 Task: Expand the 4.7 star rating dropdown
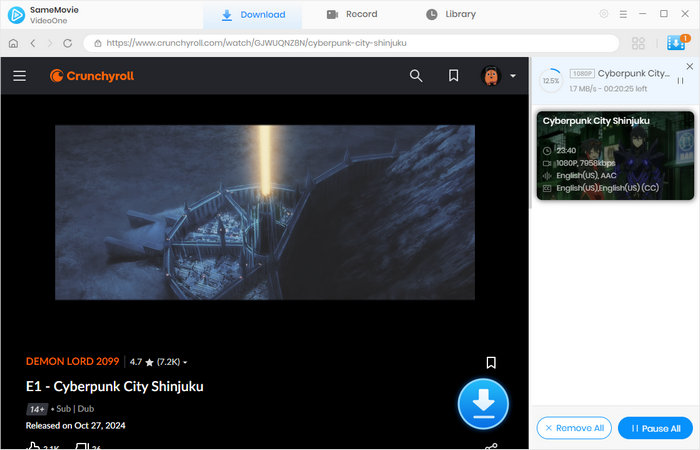click(x=158, y=362)
